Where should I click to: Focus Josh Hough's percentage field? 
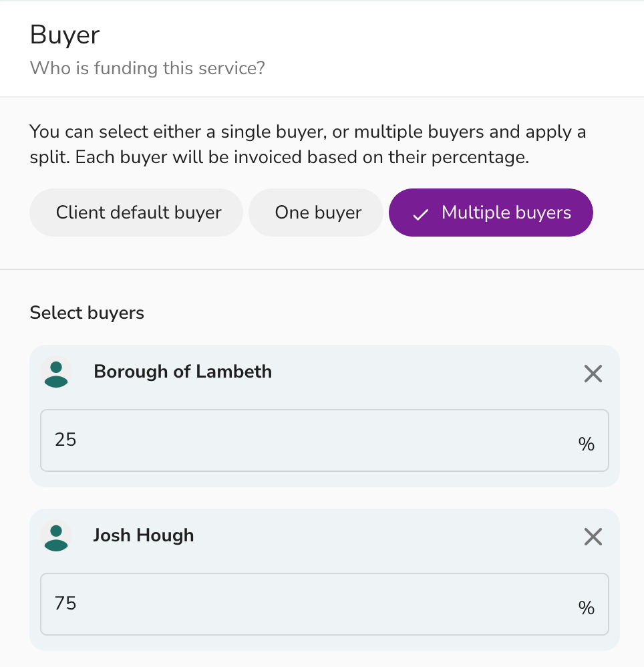pos(324,604)
